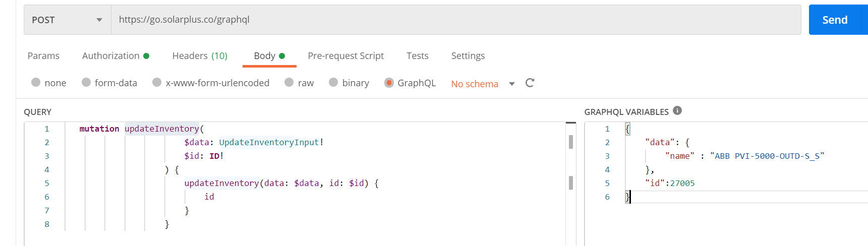The height and width of the screenshot is (246, 868).
Task: Select the GraphQL body option
Action: coord(389,83)
